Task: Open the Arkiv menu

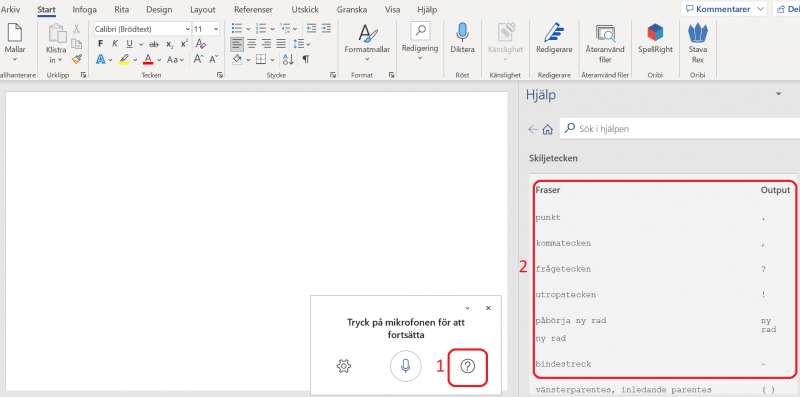Action: (x=10, y=10)
